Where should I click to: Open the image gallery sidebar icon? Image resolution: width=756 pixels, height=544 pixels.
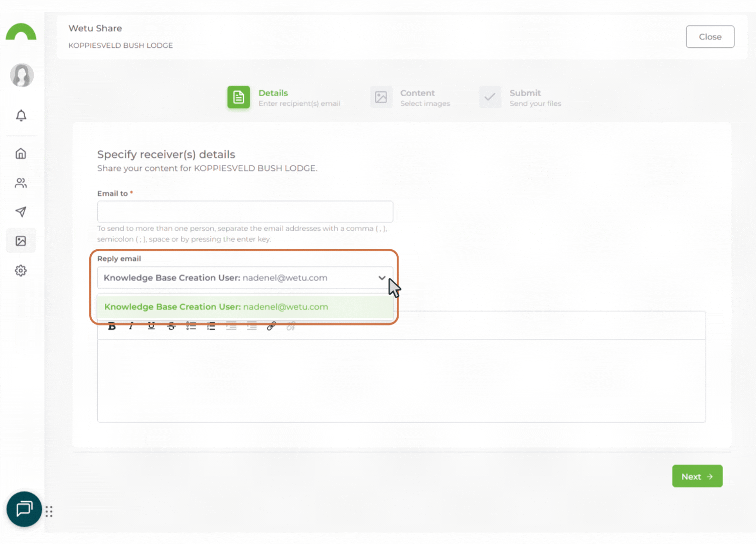pyautogui.click(x=21, y=241)
